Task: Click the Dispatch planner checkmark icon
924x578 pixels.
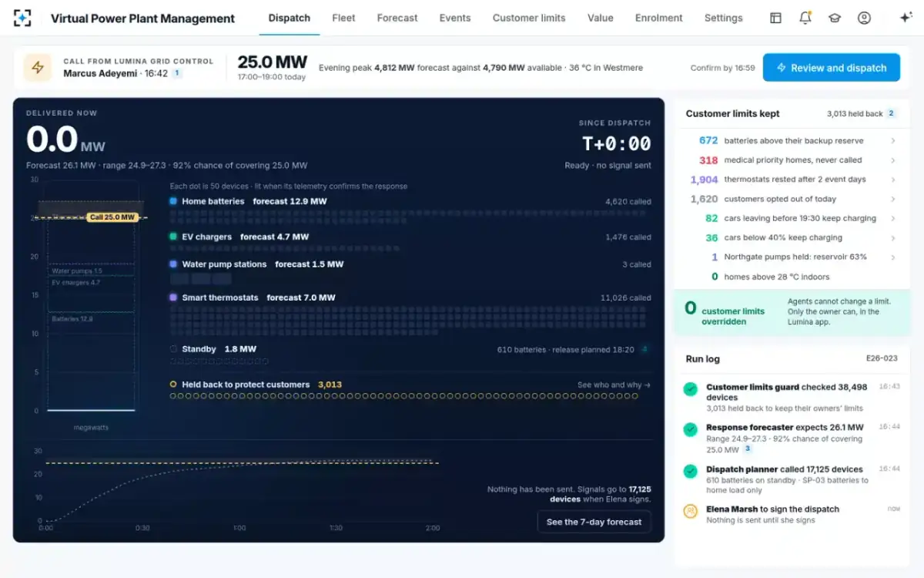Action: 690,470
